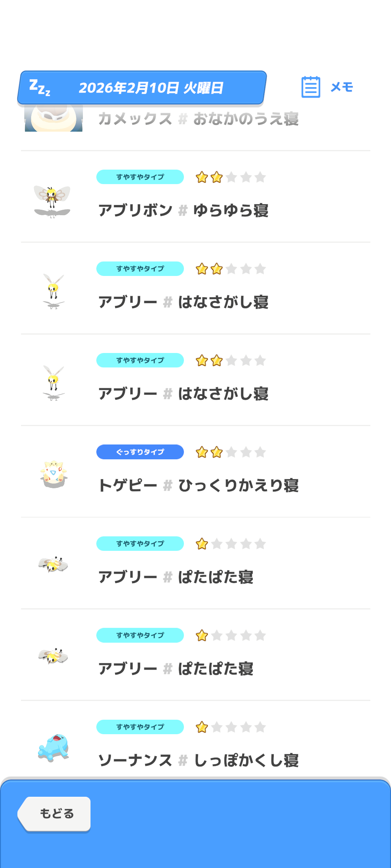Tap the トゲピー sleeping sprite icon

54,474
